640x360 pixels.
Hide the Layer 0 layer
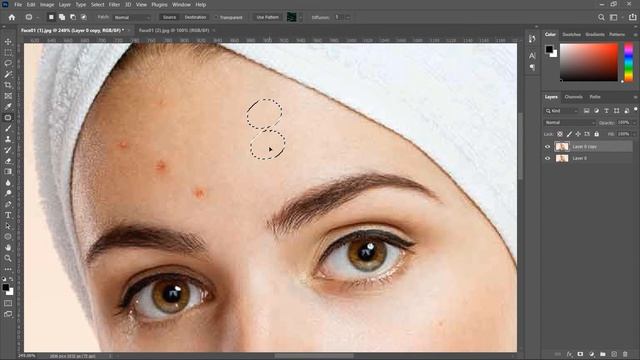(x=548, y=158)
